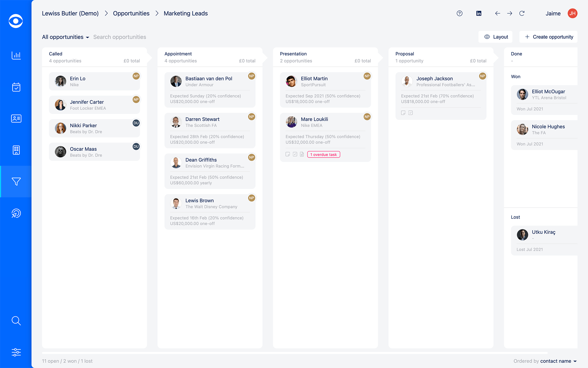This screenshot has width=588, height=368.
Task: Click the LinkedIn icon in the header
Action: click(479, 13)
